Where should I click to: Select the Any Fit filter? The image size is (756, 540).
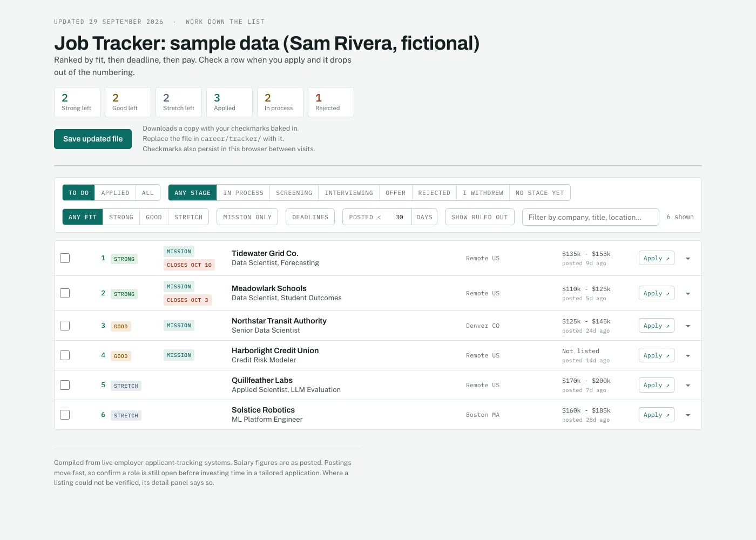click(83, 217)
